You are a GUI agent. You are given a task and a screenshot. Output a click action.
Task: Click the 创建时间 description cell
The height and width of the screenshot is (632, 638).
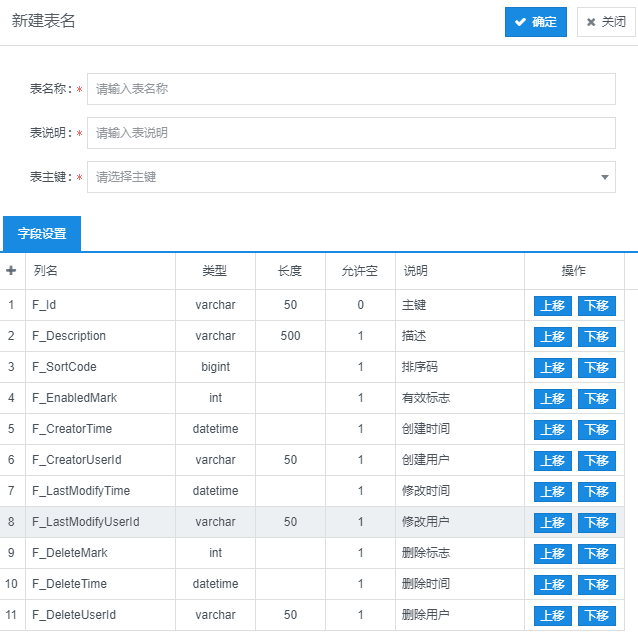coord(460,429)
